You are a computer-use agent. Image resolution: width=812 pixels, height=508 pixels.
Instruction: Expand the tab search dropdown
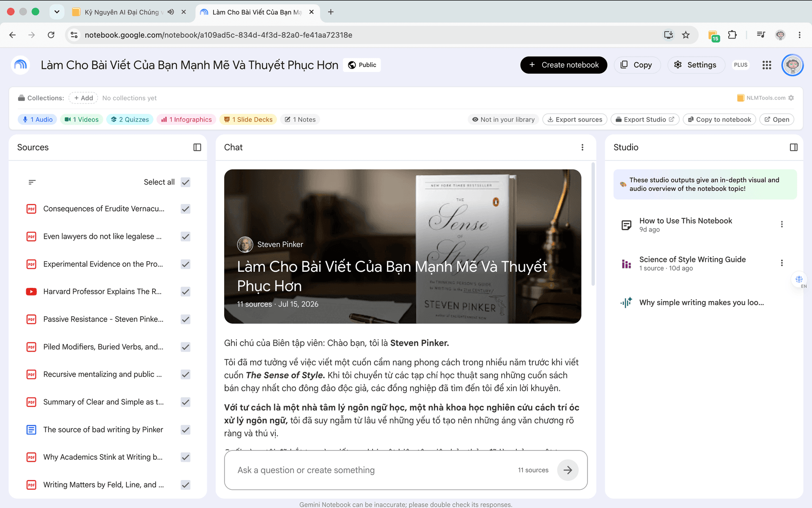(57, 12)
